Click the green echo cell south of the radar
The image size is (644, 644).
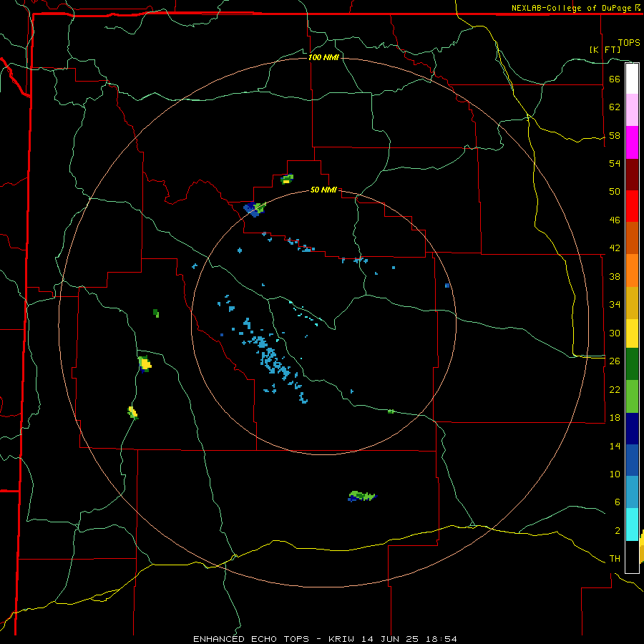pos(362,496)
